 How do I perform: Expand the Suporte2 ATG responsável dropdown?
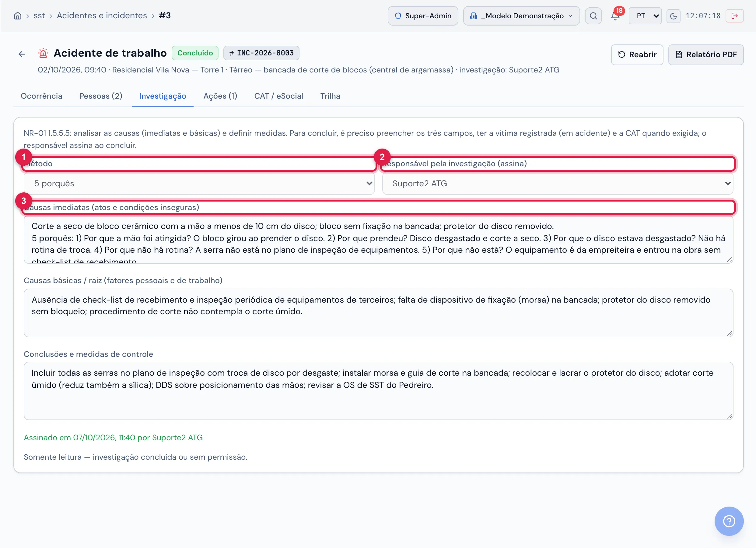point(557,184)
